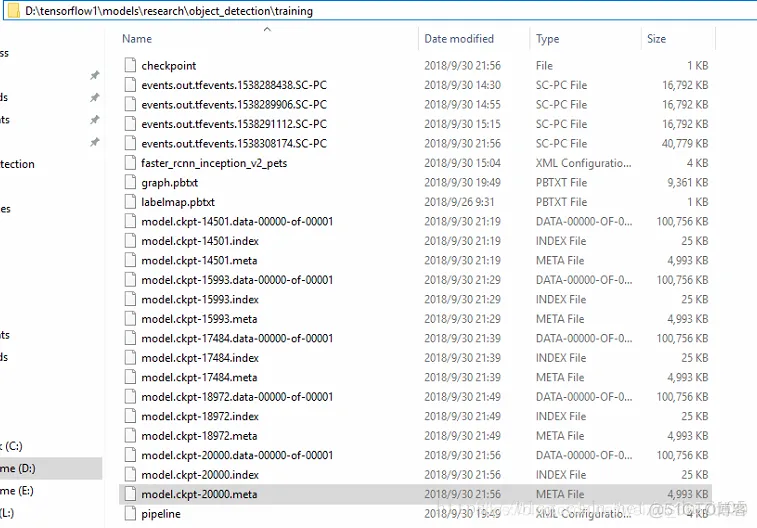Click the pin icon beside the item ending in ts

tap(95, 119)
